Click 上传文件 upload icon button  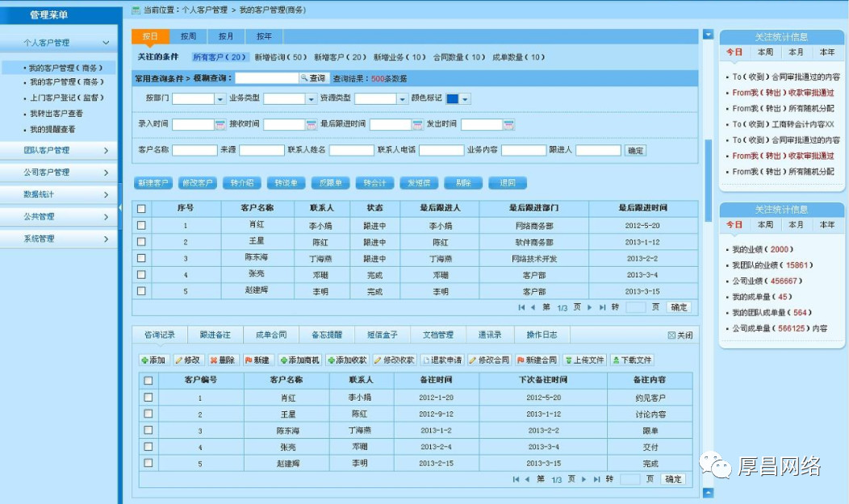pos(584,360)
